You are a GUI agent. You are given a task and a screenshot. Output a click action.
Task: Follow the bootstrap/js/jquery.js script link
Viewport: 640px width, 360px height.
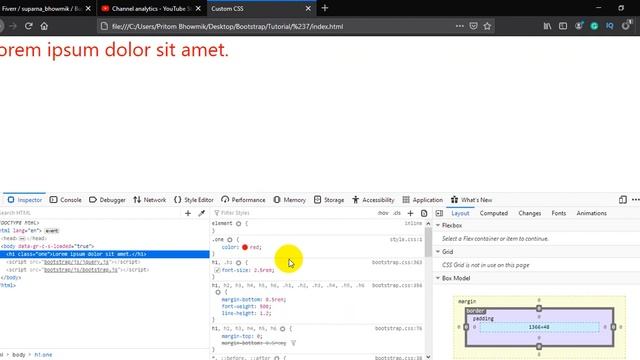(76, 262)
